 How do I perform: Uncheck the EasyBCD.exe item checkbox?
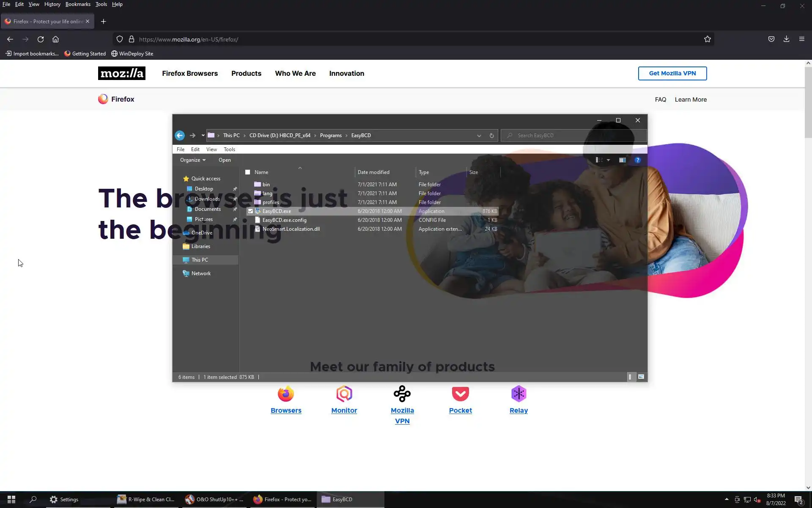pos(250,211)
